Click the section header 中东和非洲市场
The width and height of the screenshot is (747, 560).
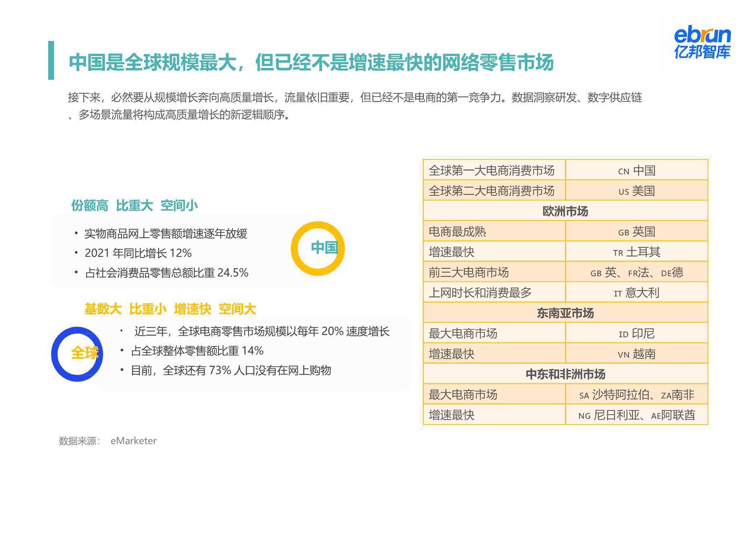[565, 374]
